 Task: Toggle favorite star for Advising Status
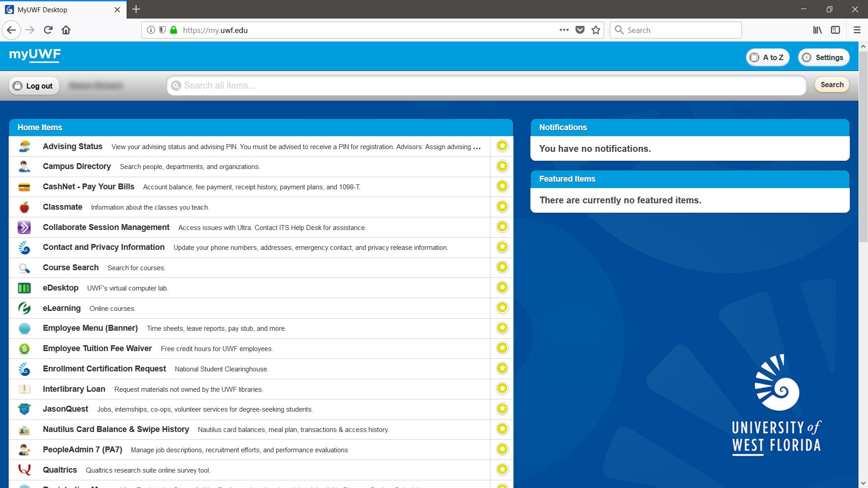(x=502, y=146)
